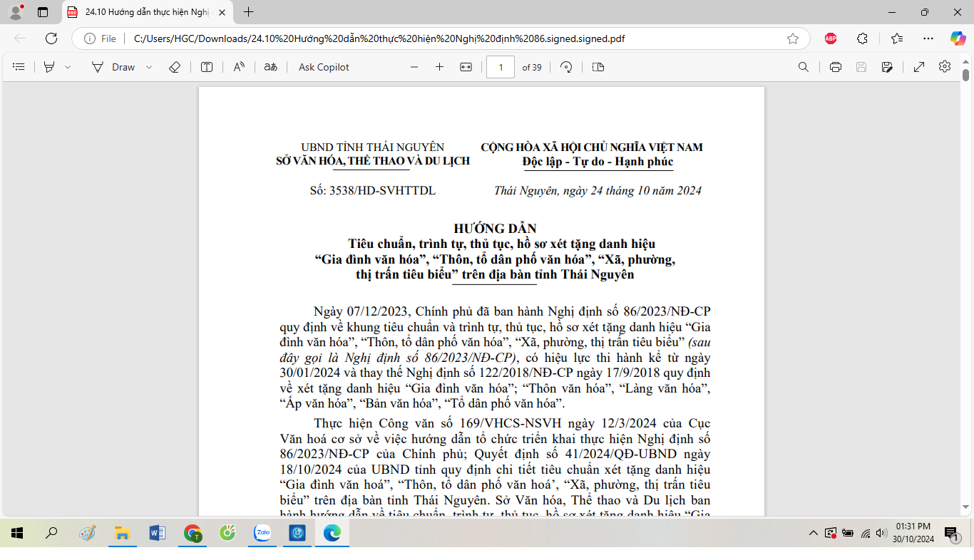
Task: Open the Windows Start menu
Action: pyautogui.click(x=16, y=533)
